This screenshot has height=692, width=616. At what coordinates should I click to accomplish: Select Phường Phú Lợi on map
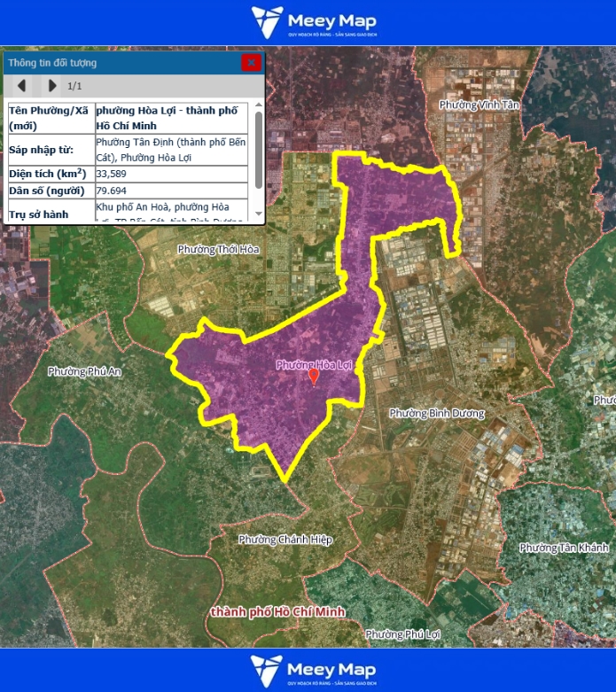[402, 634]
